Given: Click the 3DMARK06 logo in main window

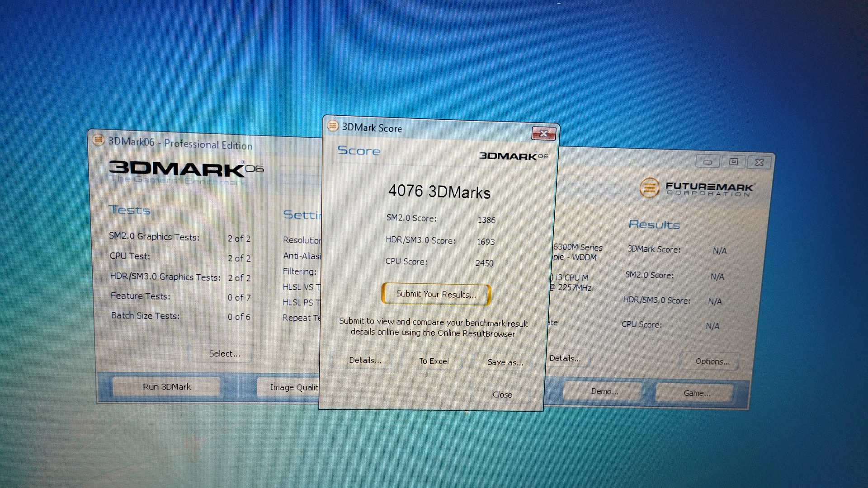Looking at the screenshot, I should 186,169.
